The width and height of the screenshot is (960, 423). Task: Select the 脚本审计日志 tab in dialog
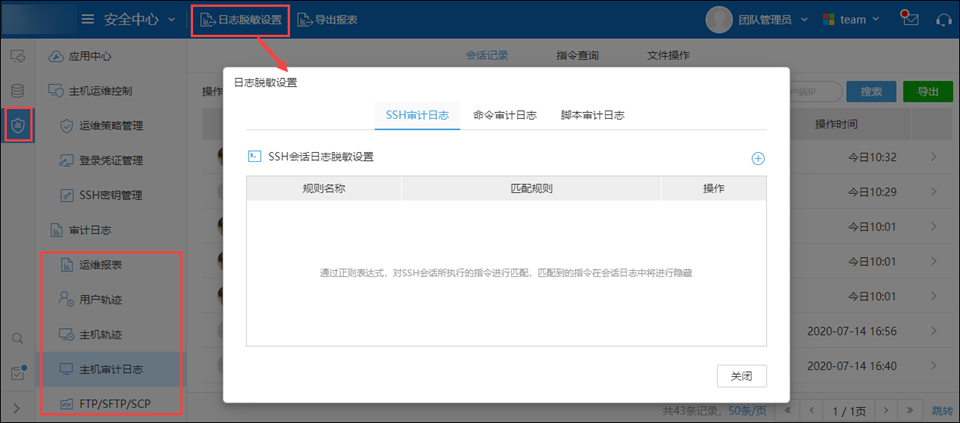point(593,115)
